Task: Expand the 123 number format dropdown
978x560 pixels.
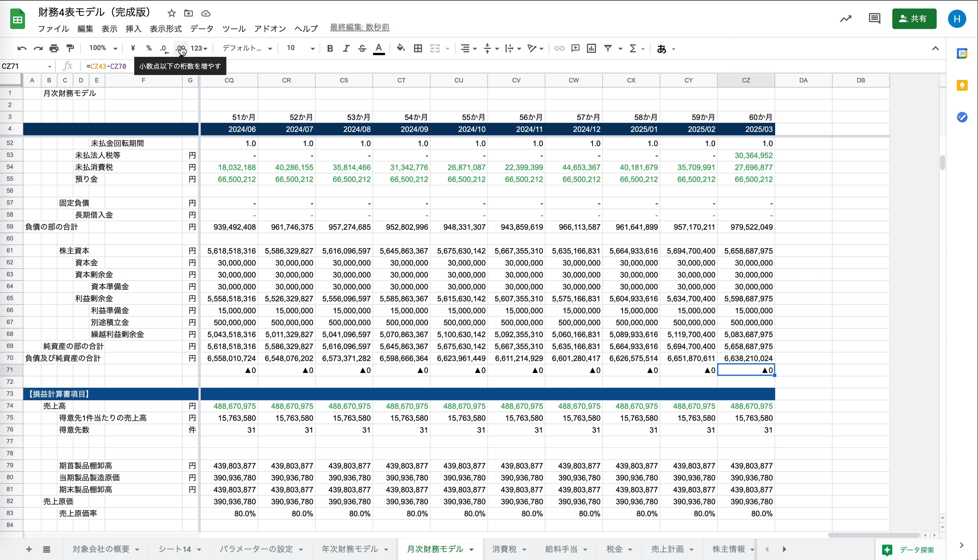Action: point(199,49)
